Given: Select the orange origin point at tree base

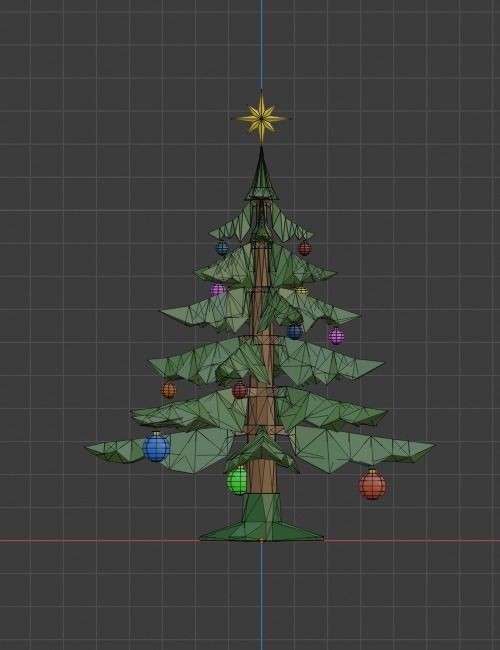Looking at the screenshot, I should point(261,541).
